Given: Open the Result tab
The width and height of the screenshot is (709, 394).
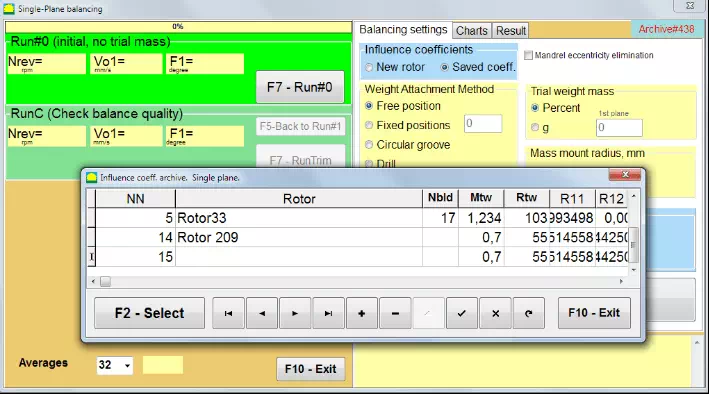Looking at the screenshot, I should [x=510, y=31].
